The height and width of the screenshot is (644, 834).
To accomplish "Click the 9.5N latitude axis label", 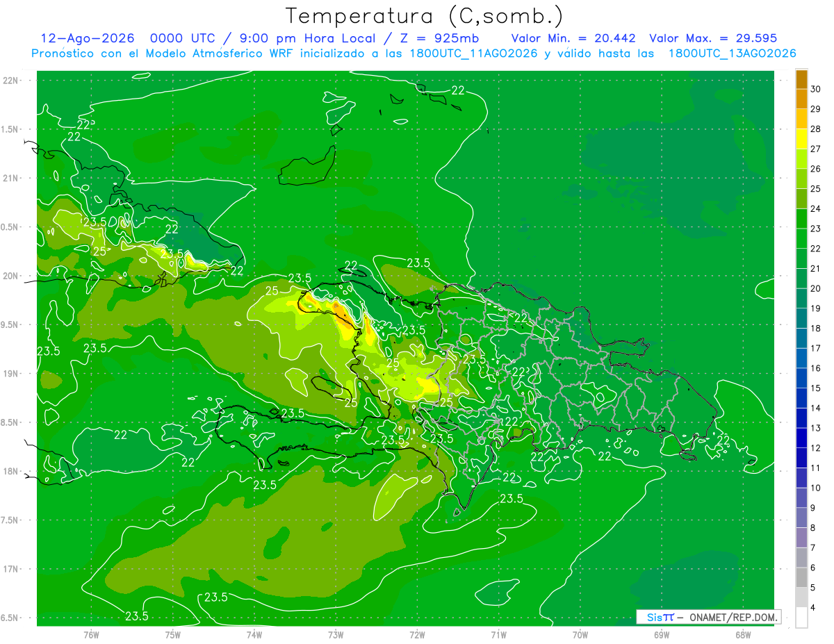I will pos(10,324).
